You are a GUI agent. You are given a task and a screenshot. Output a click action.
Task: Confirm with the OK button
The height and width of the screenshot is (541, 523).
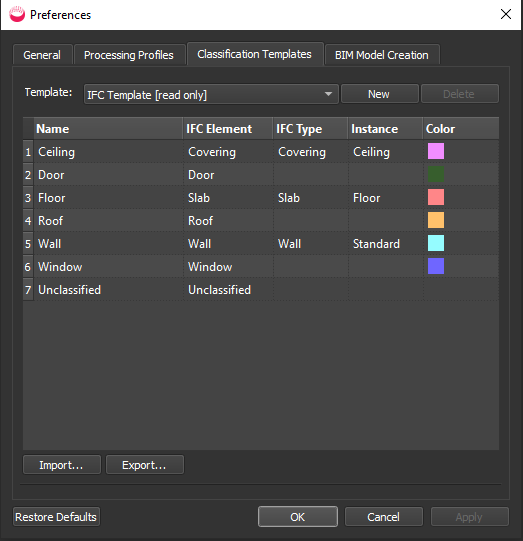point(298,517)
